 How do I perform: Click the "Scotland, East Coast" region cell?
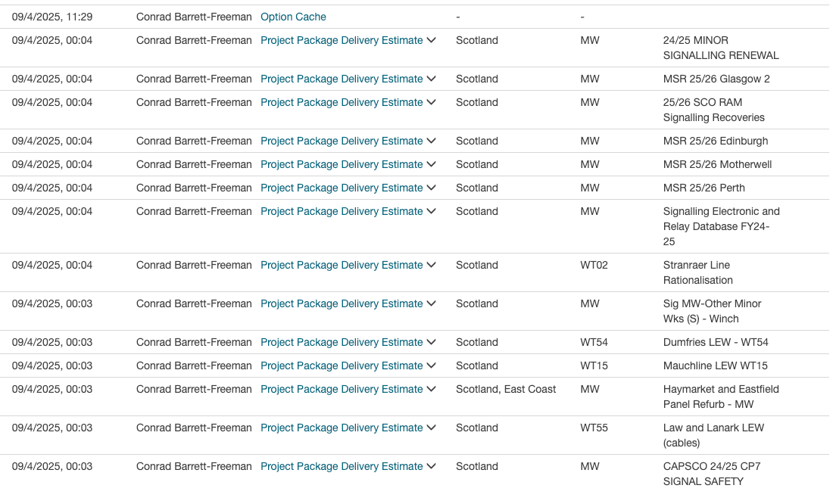click(x=506, y=389)
